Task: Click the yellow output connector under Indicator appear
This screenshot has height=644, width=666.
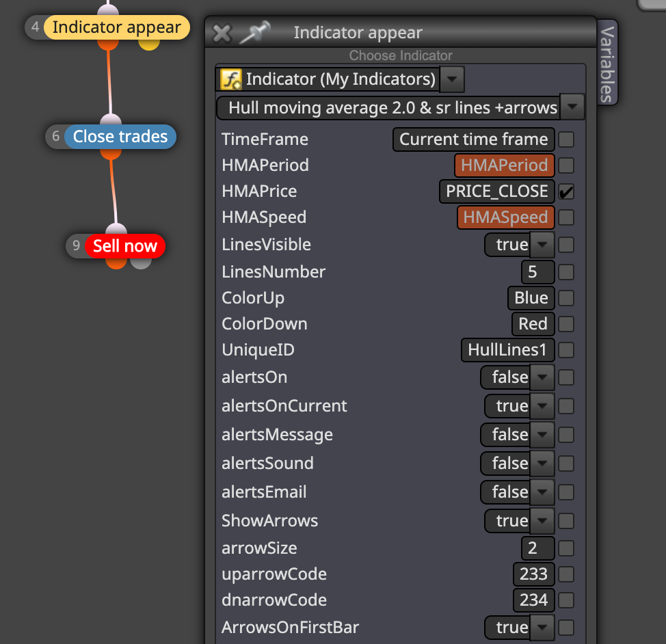Action: [149, 45]
